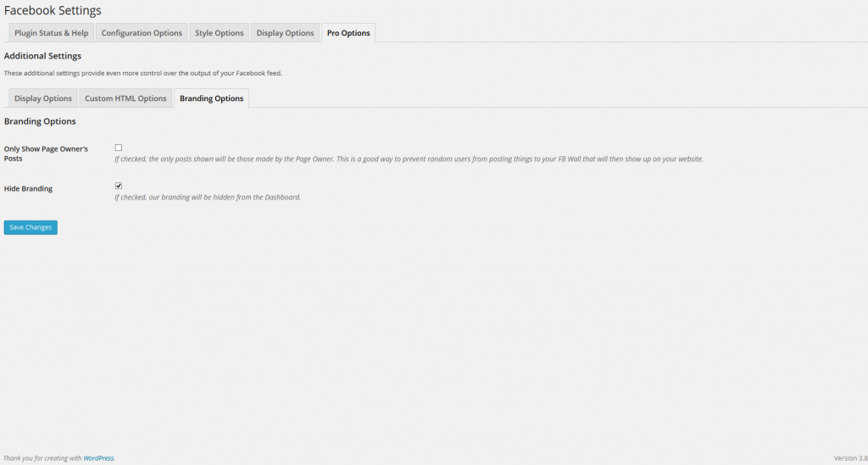Click the Hide Branding label text

click(28, 188)
